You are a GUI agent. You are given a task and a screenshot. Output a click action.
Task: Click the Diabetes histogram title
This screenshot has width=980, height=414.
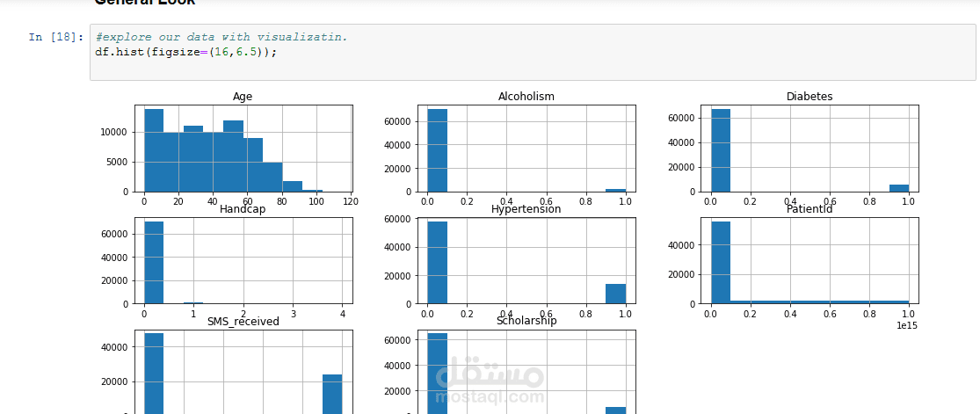(809, 97)
